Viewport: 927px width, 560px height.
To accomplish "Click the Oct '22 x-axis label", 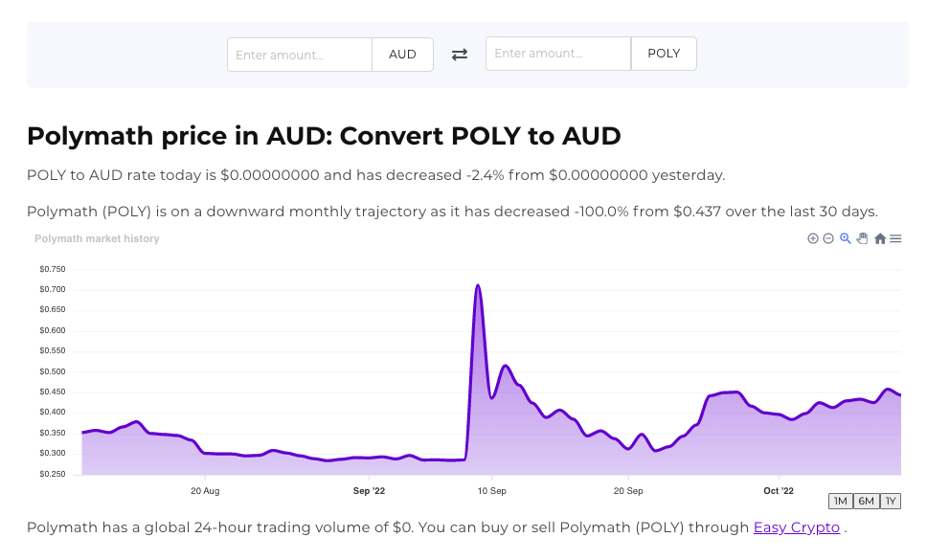I will point(779,490).
